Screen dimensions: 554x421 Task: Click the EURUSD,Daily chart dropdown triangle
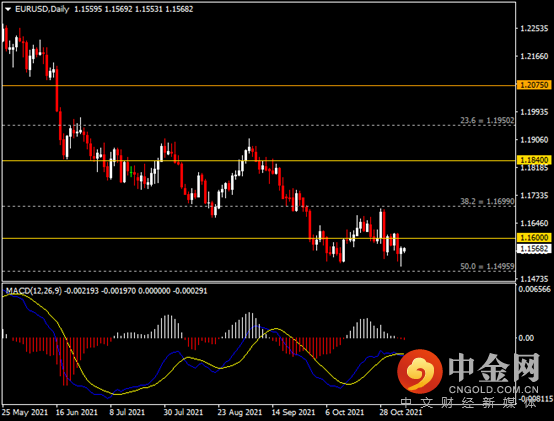(8, 9)
